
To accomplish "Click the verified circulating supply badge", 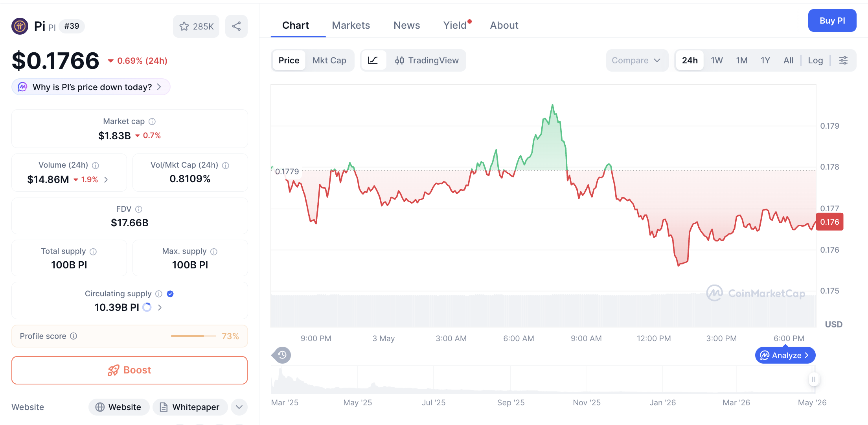I will tap(170, 294).
